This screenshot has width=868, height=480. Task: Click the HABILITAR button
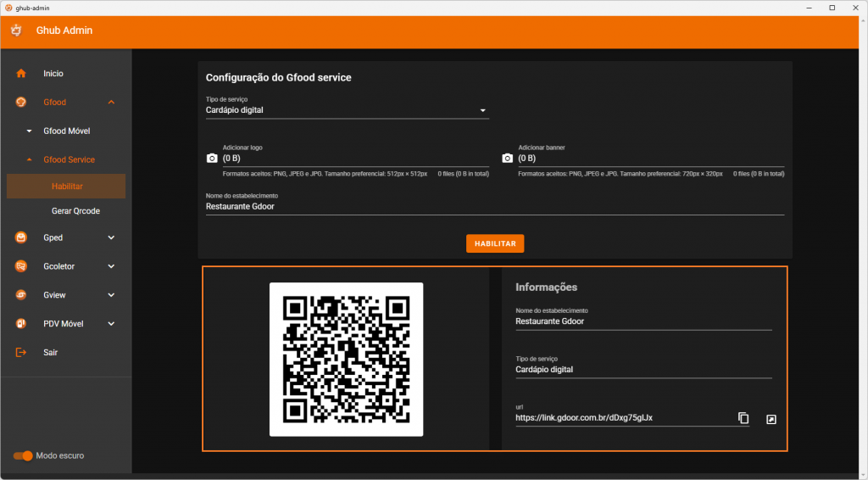(495, 243)
